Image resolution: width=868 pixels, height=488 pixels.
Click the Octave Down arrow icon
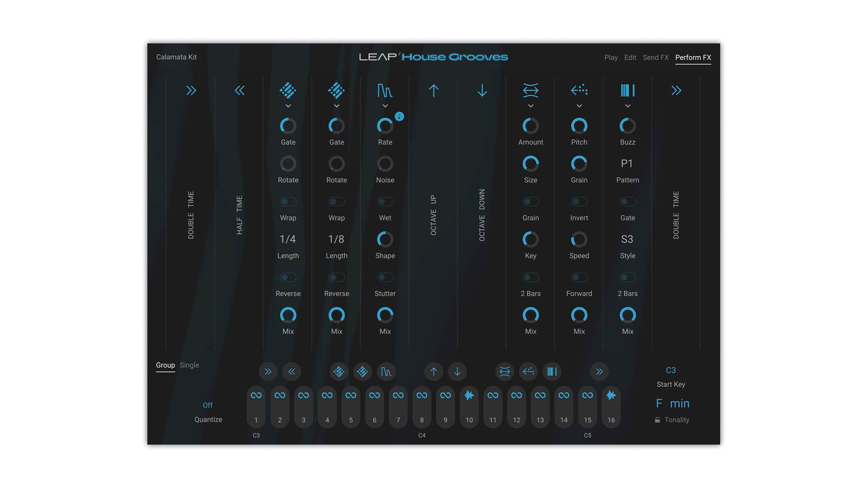click(482, 91)
